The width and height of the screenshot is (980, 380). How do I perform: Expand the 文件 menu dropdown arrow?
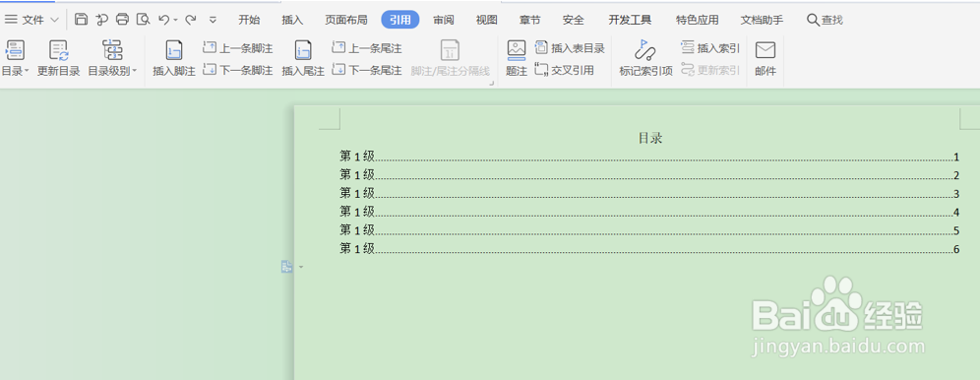[54, 20]
